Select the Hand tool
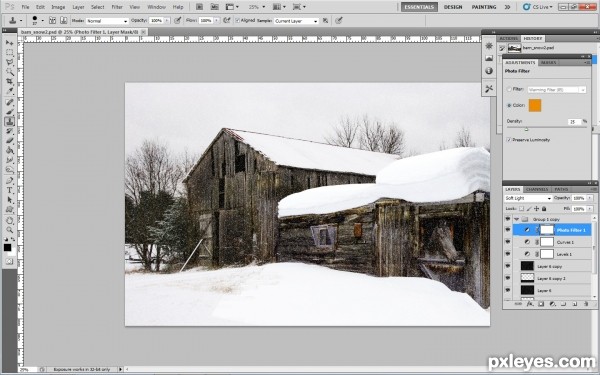Image resolution: width=600 pixels, height=375 pixels. pyautogui.click(x=9, y=221)
